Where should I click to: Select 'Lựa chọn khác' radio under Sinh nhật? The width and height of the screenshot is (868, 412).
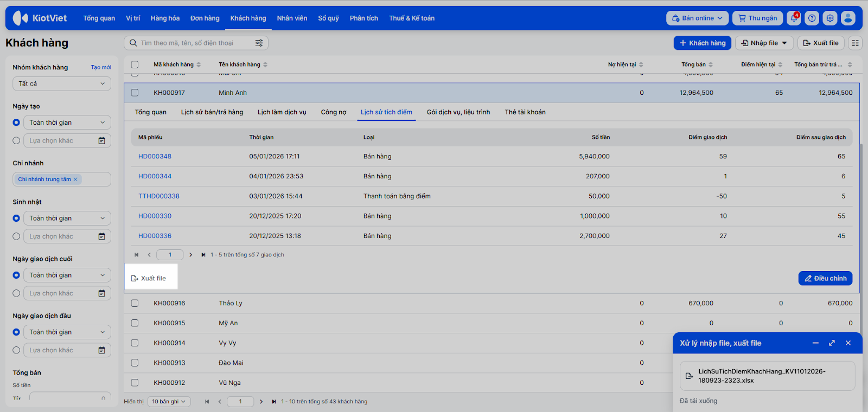coord(16,236)
